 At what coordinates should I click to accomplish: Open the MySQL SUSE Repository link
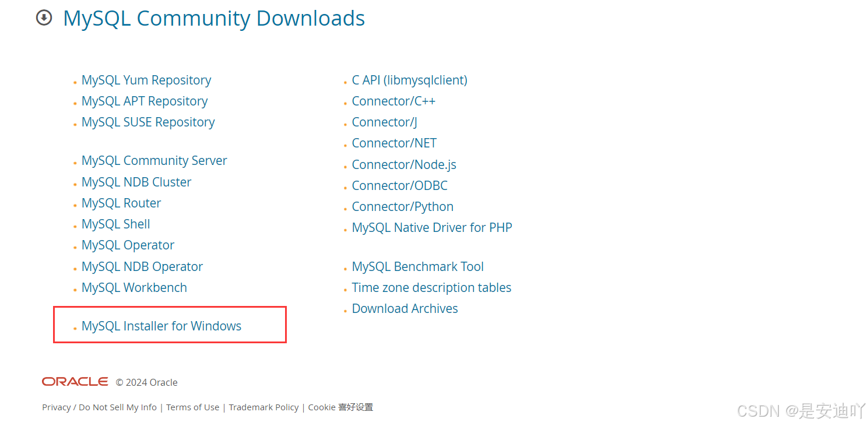pos(148,122)
